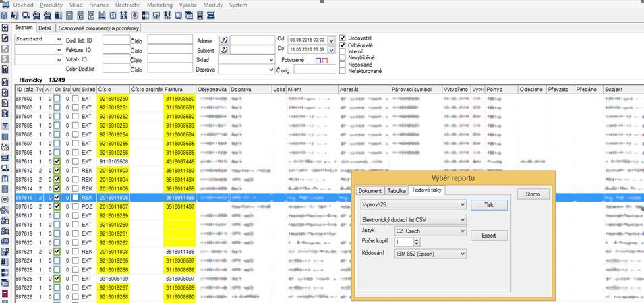Increase Počet kopií with the stepper
Screen dimensions: 644x303
417,240
